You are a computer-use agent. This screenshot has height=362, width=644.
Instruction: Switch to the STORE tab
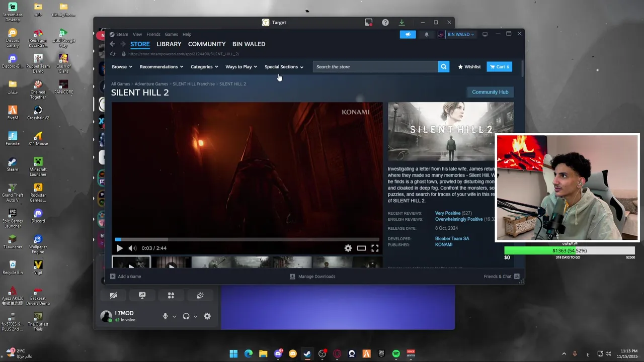[x=140, y=44]
